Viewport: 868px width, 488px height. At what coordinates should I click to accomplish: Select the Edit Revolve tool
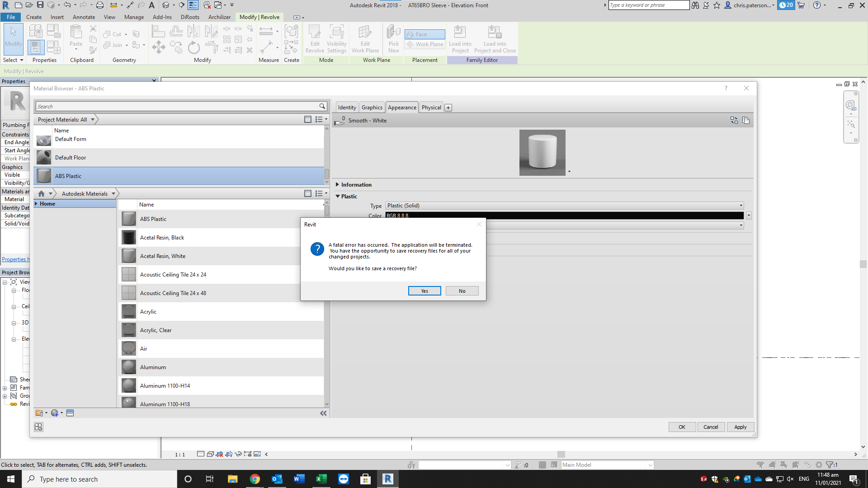click(315, 39)
